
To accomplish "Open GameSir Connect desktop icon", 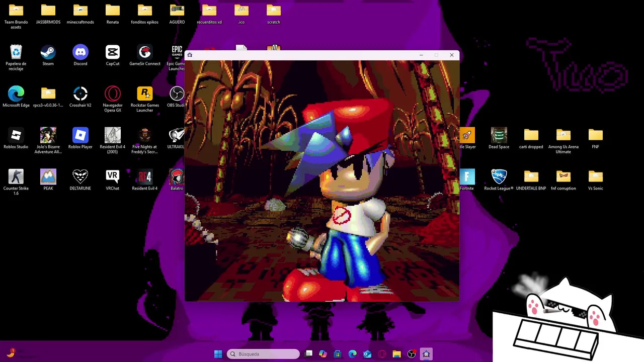I will coord(144,55).
